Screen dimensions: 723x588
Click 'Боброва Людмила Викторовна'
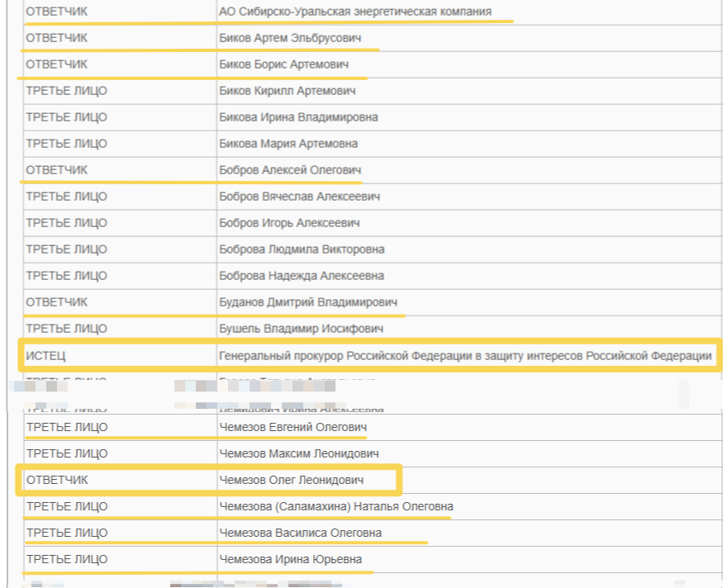tap(302, 249)
